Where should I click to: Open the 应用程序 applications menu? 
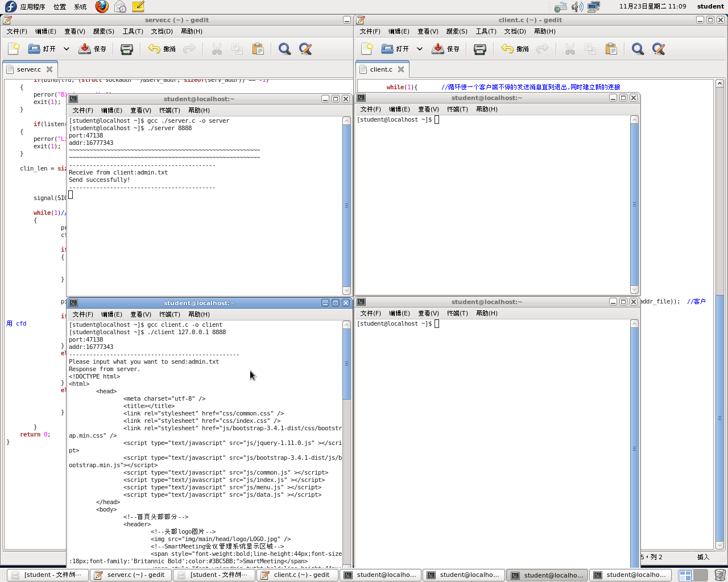tap(32, 7)
